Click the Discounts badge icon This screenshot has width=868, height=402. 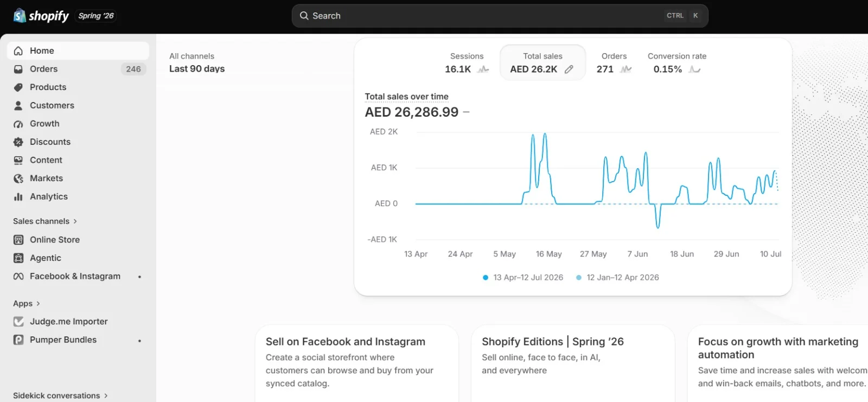18,142
